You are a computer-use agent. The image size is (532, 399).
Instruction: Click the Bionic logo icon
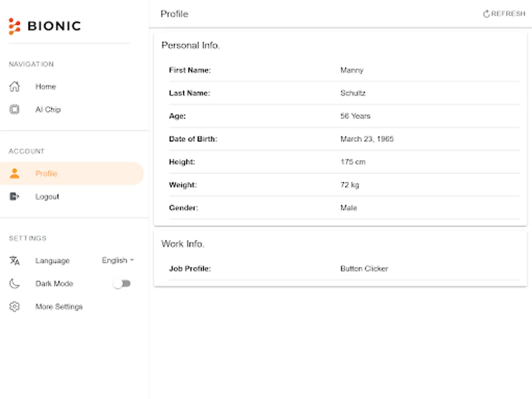tap(15, 27)
